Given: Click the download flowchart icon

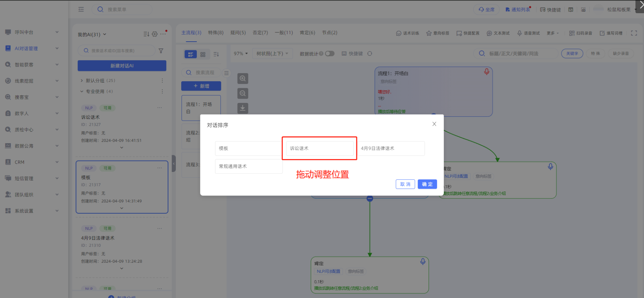Looking at the screenshot, I should point(243,108).
